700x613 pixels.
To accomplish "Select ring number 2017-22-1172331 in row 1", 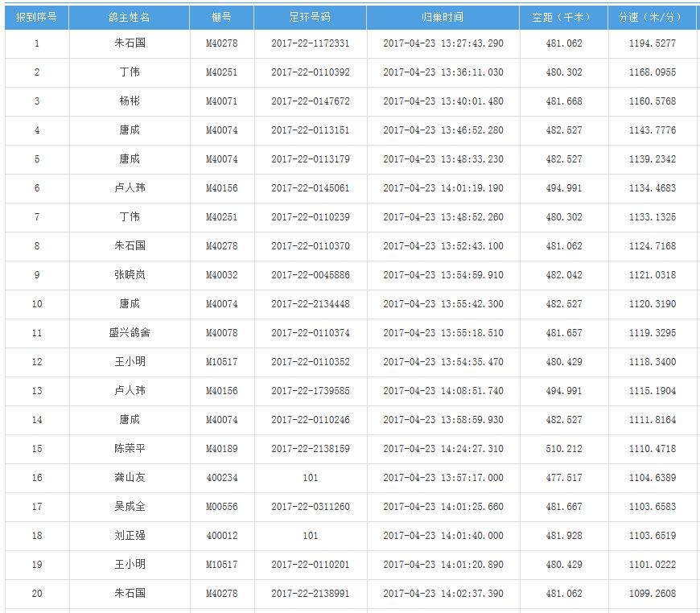I will [x=310, y=43].
